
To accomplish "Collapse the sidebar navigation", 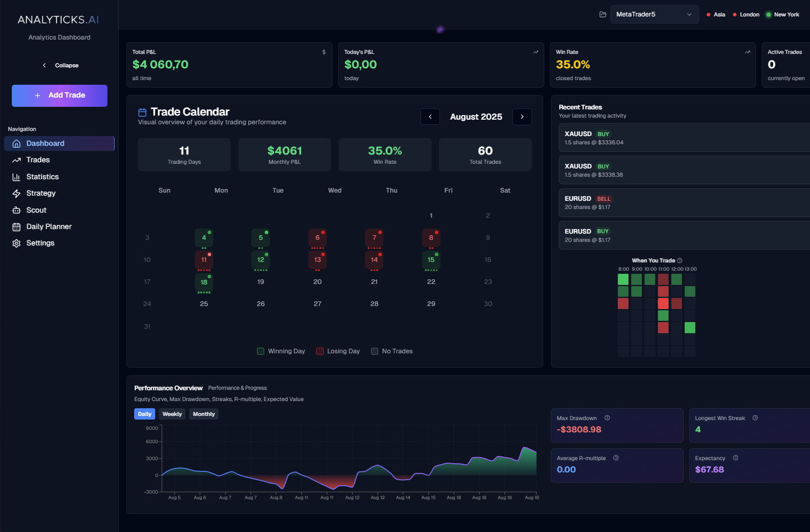I will (x=60, y=65).
